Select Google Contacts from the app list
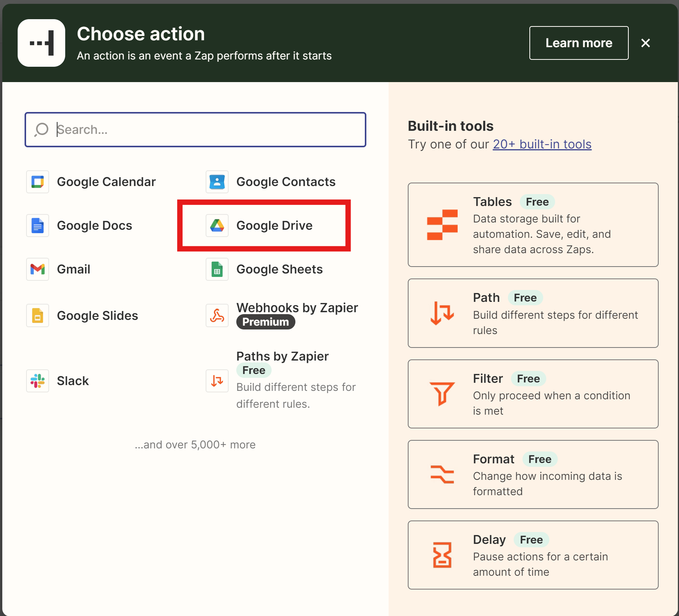 [286, 182]
